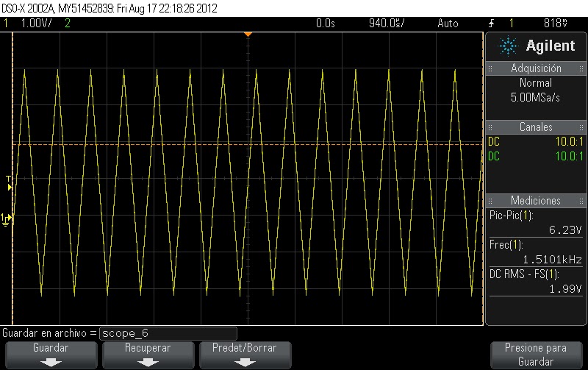Click the 0.0s time delay readout

(326, 24)
